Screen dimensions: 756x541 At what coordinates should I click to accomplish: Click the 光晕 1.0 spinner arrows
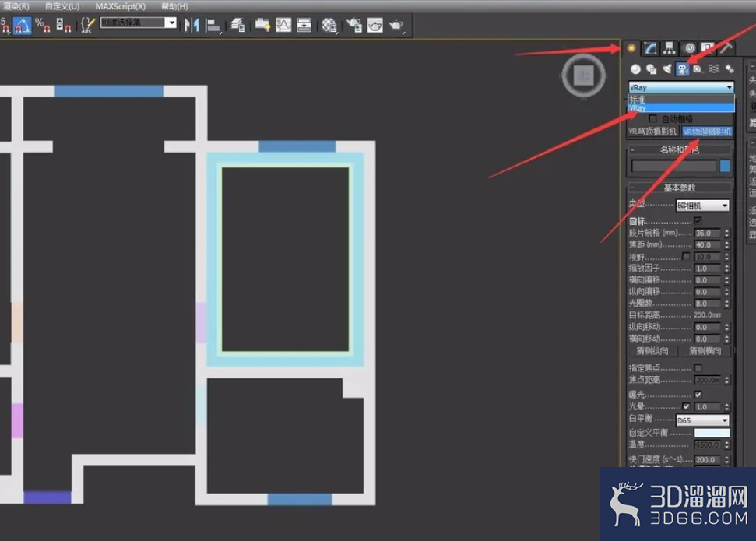726,407
